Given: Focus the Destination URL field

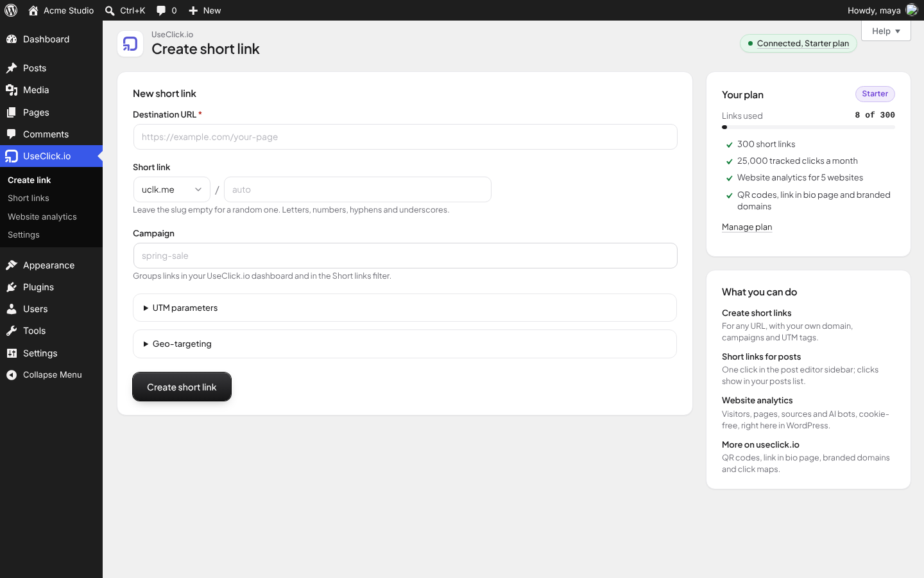Looking at the screenshot, I should coord(405,137).
